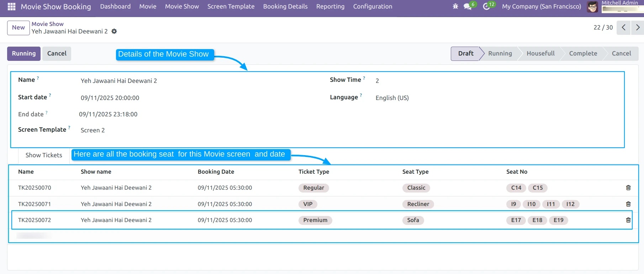This screenshot has width=644, height=274.
Task: Select Running stage in status bar
Action: (x=500, y=53)
